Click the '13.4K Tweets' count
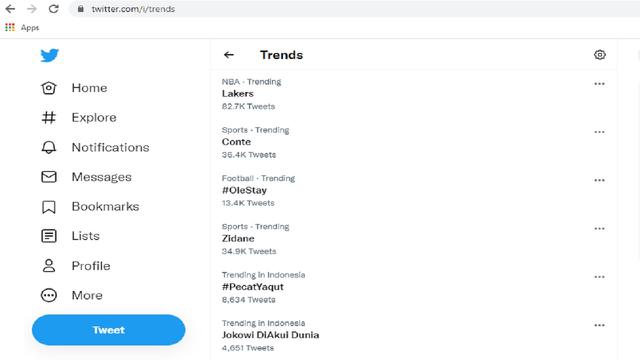The width and height of the screenshot is (640, 360). [248, 203]
